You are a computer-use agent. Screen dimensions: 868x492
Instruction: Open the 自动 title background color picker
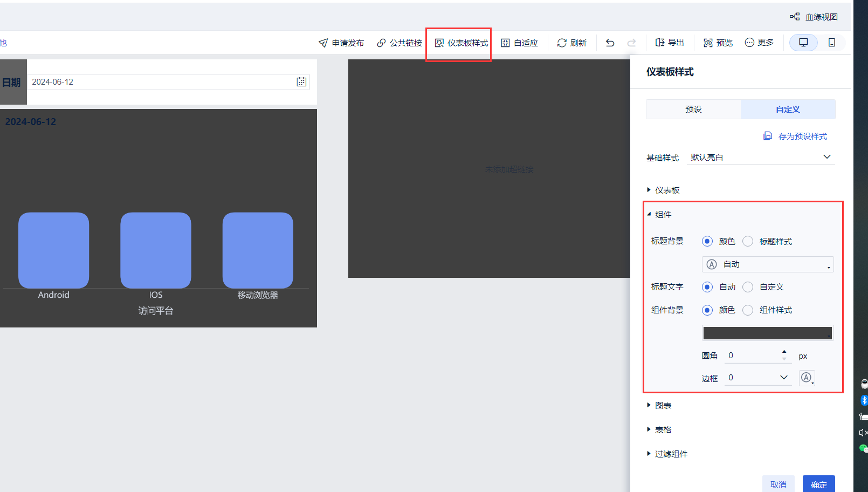coord(768,264)
